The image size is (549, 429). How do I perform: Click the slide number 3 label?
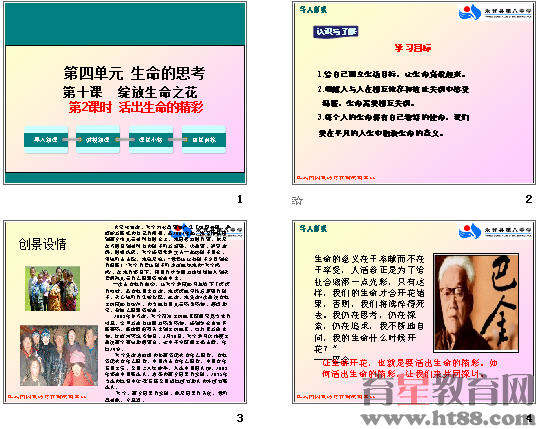tap(240, 418)
